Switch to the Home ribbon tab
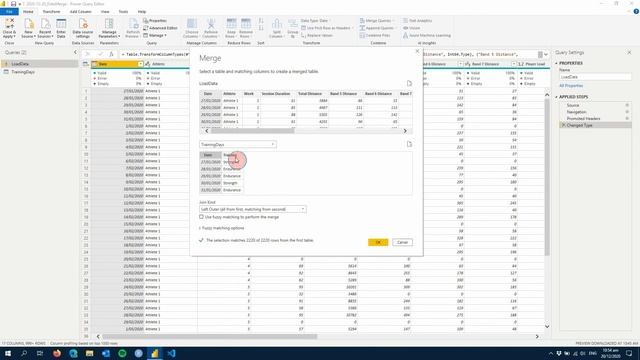Viewport: 640px width, 360px height. click(x=28, y=12)
